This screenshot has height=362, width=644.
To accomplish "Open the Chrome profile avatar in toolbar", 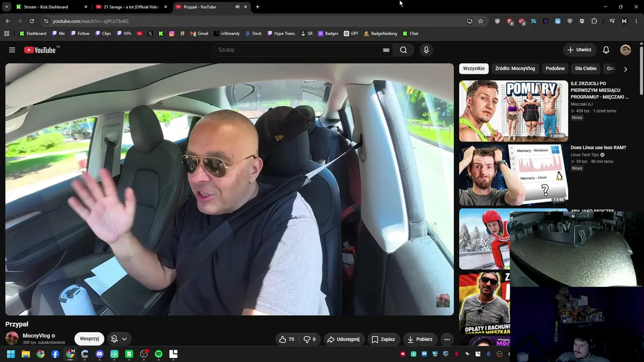I will click(x=624, y=21).
